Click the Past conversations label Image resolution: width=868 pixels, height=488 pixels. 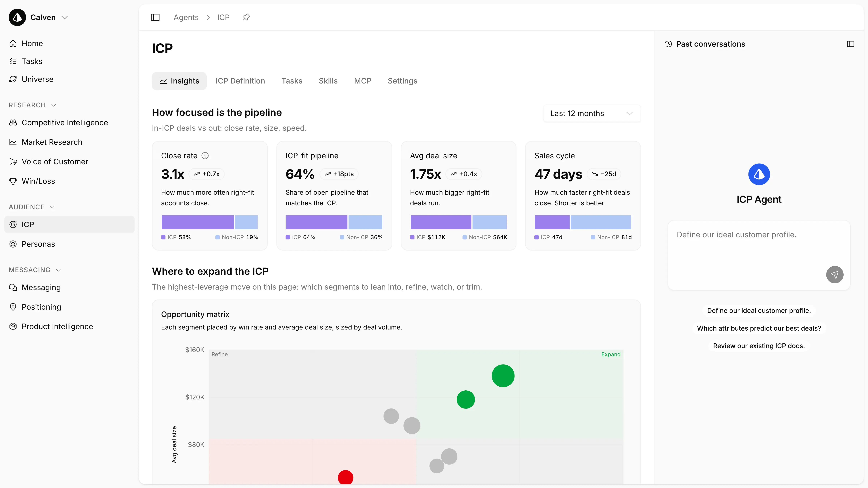711,44
